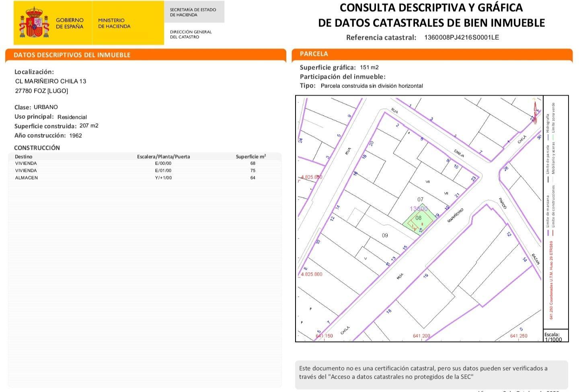
Task: Click the MARIÑEIRO street label on map
Action: tap(455, 216)
